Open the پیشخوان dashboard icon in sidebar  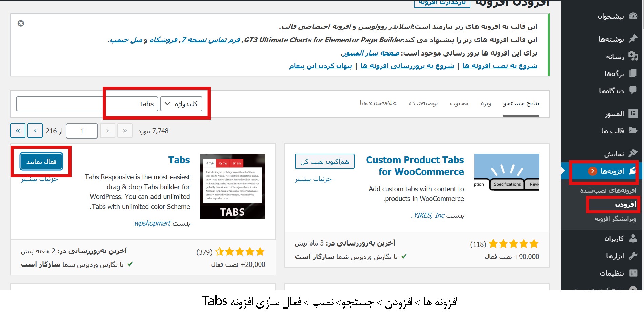pyautogui.click(x=633, y=16)
